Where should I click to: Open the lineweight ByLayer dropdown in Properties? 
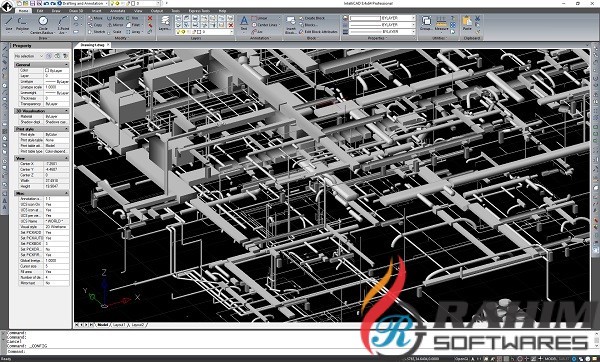(382, 32)
